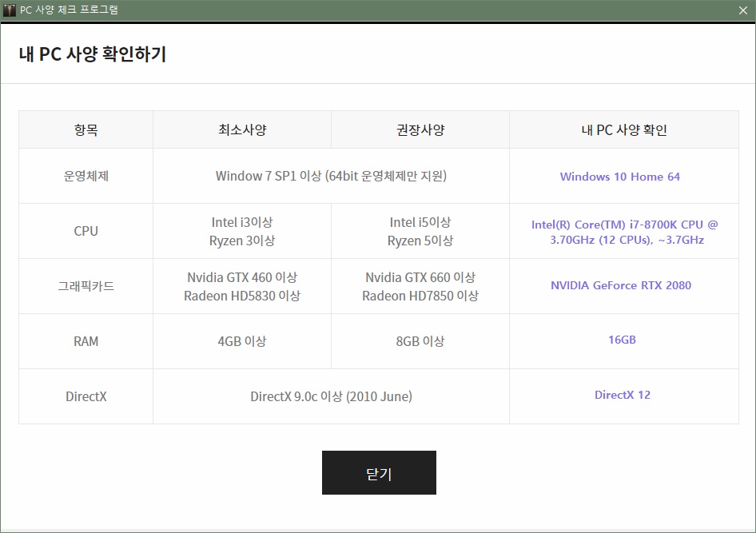This screenshot has height=533, width=756.
Task: Click the RAM row label
Action: coord(86,341)
